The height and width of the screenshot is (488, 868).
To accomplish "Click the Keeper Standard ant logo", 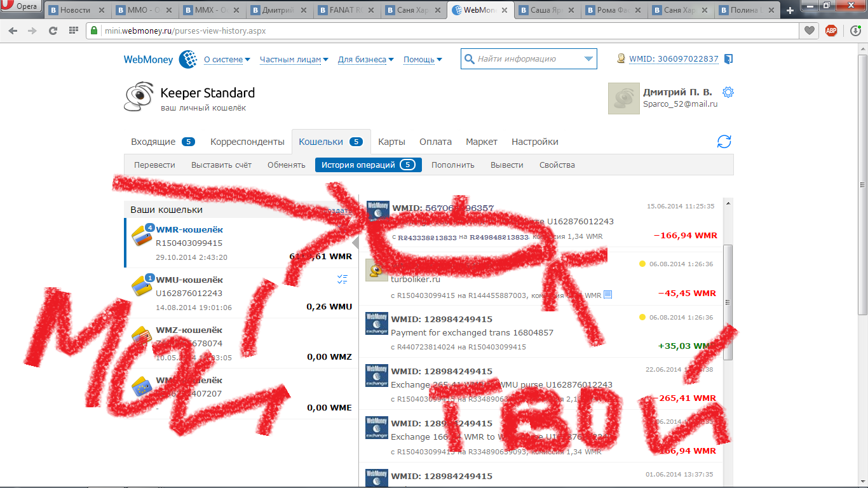I will pos(139,97).
